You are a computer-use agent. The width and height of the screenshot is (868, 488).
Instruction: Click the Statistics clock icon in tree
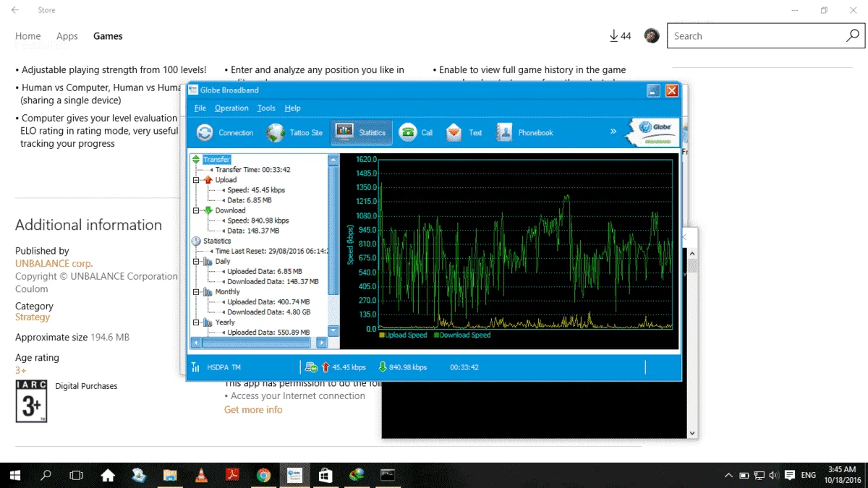196,241
